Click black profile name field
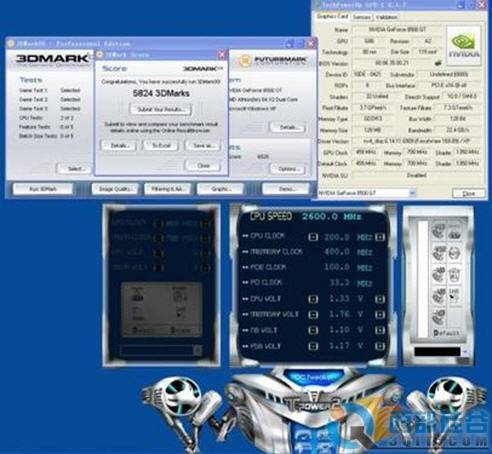This screenshot has height=454, width=492. tap(437, 352)
